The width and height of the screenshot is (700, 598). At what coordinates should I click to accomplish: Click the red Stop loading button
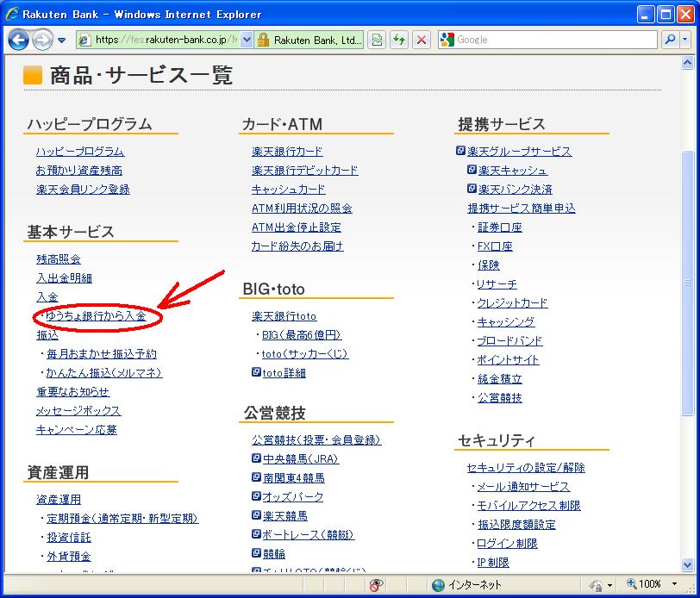click(x=421, y=40)
